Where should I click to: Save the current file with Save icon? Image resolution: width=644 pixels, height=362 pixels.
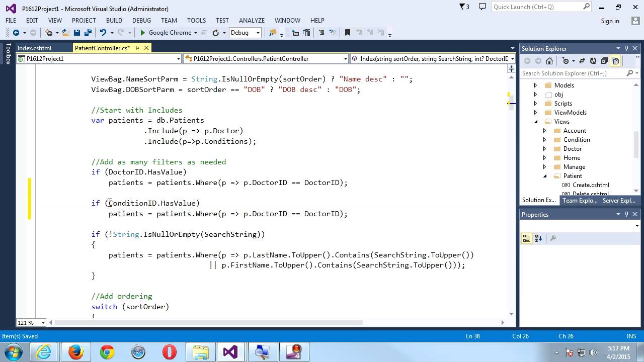[77, 33]
